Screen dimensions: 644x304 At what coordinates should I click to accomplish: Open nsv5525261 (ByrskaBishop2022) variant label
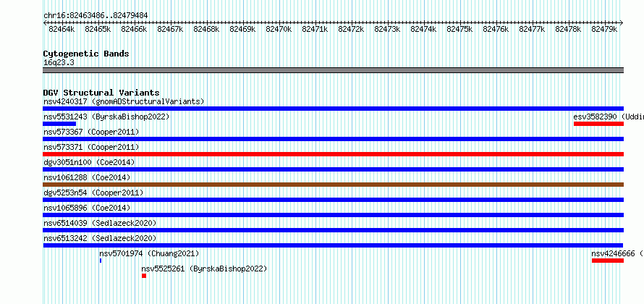pyautogui.click(x=204, y=269)
